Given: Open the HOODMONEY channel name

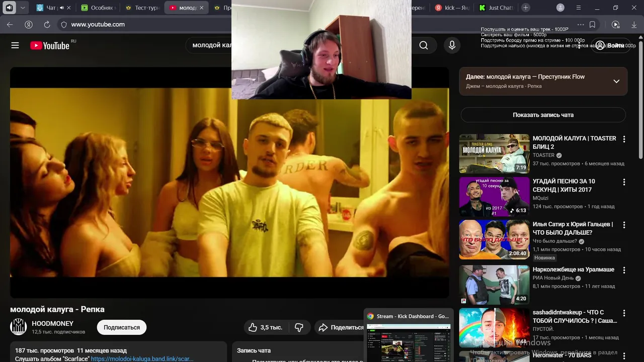Looking at the screenshot, I should click(52, 323).
